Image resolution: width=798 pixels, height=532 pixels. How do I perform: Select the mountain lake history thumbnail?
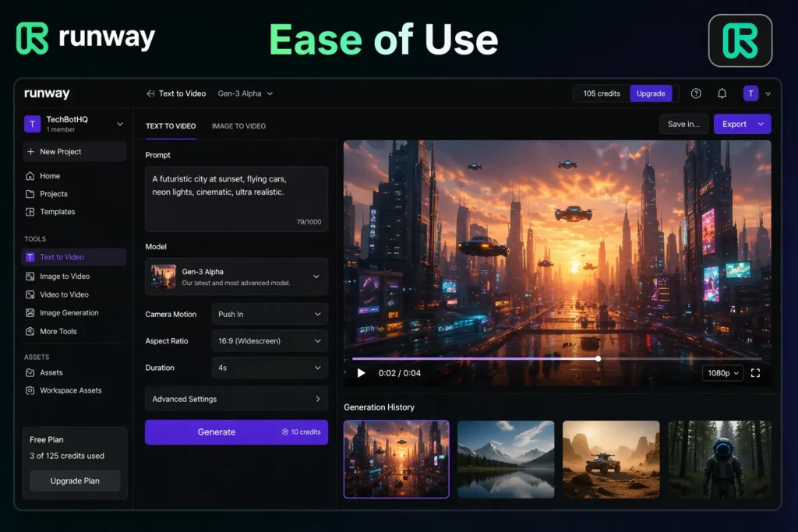click(506, 459)
